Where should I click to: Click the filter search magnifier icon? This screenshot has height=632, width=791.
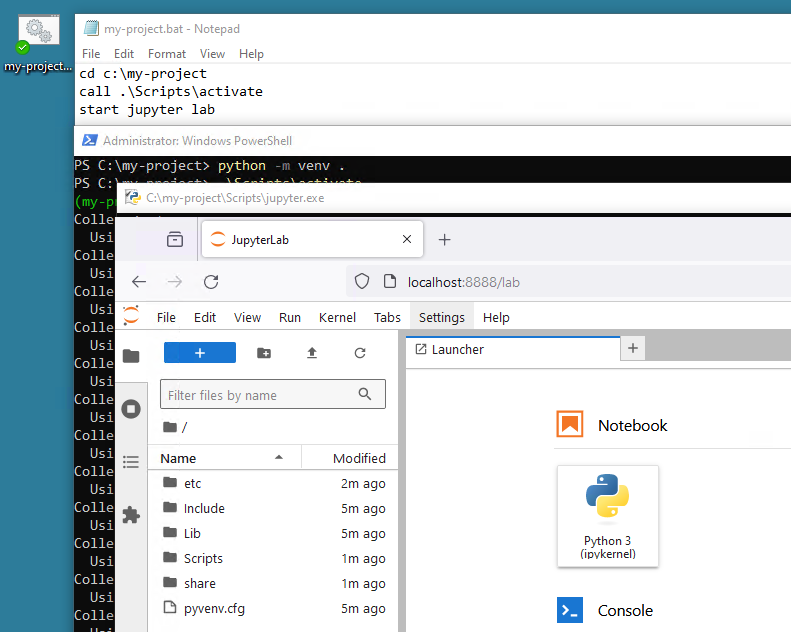coord(365,394)
